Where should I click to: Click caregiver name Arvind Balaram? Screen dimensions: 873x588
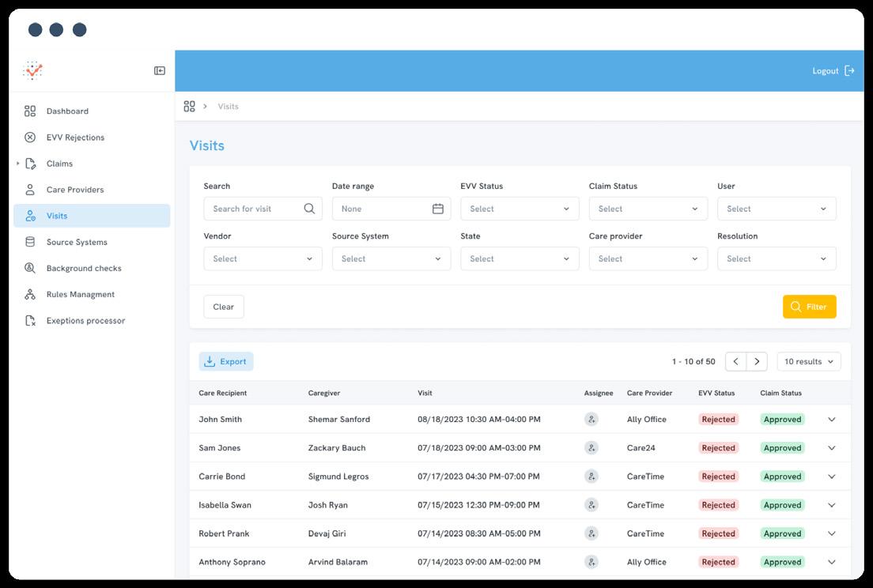(338, 562)
